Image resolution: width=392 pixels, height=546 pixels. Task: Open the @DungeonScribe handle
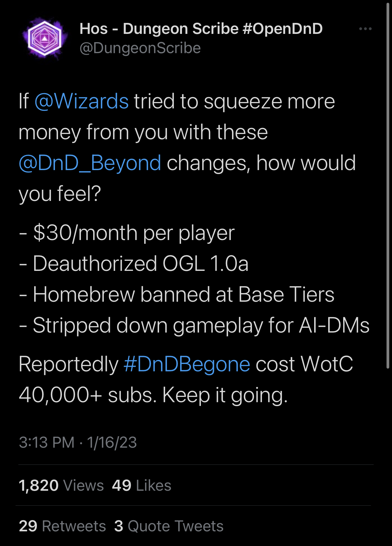click(x=140, y=48)
